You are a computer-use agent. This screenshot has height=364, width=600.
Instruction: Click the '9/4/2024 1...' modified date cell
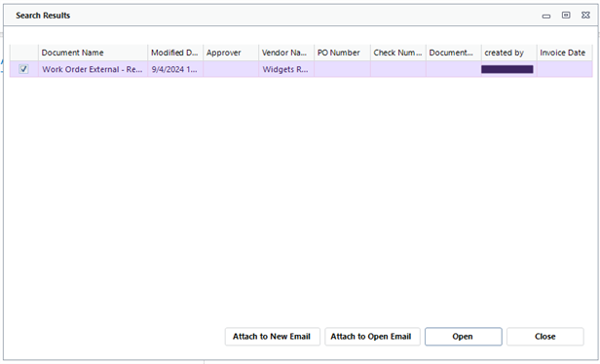coord(175,69)
